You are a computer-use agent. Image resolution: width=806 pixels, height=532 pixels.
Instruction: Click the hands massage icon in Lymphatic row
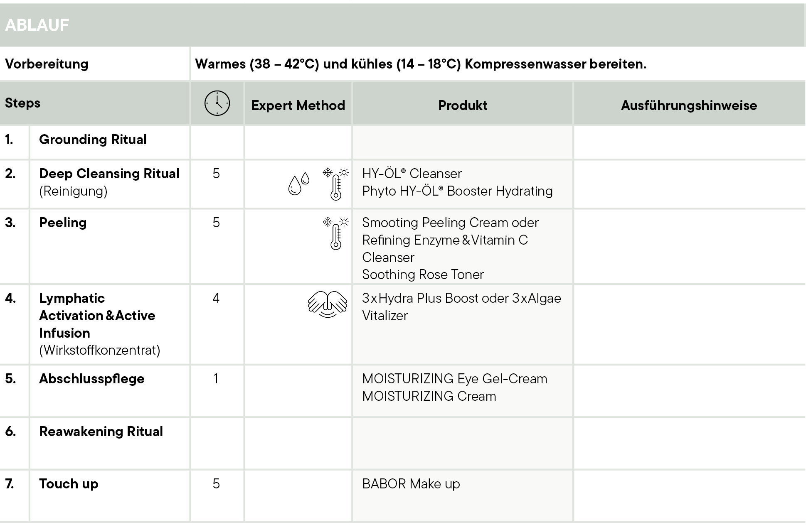(x=328, y=304)
